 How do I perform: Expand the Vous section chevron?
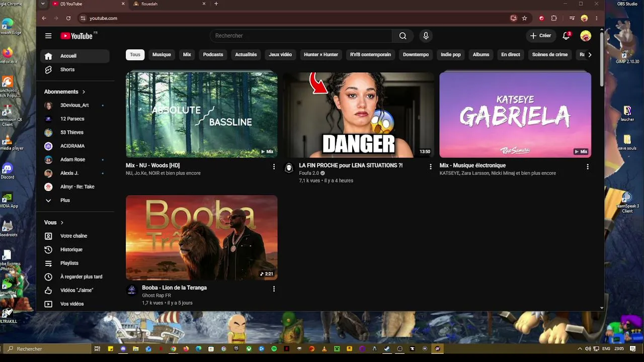tap(62, 222)
